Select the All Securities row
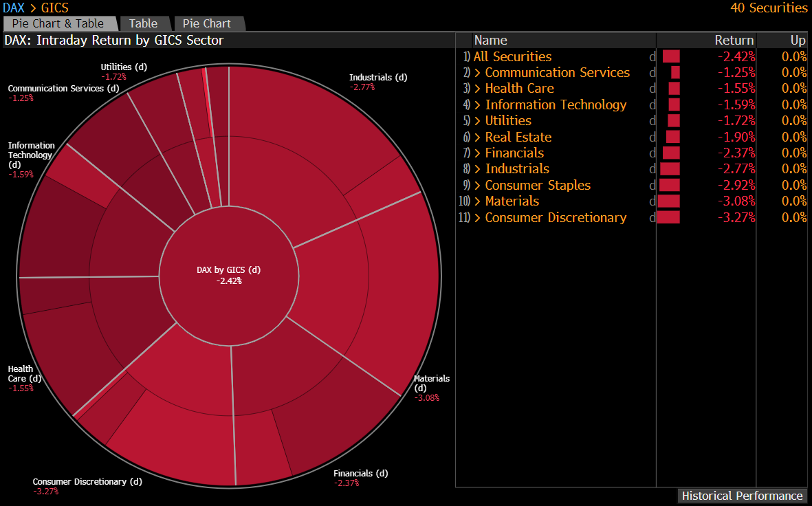The height and width of the screenshot is (506, 812). coord(513,57)
